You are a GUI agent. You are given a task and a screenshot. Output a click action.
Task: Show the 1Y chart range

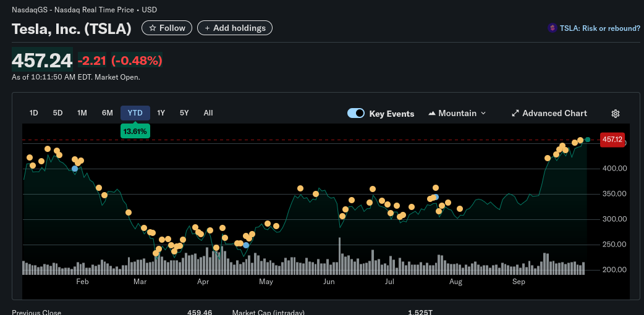coord(161,113)
